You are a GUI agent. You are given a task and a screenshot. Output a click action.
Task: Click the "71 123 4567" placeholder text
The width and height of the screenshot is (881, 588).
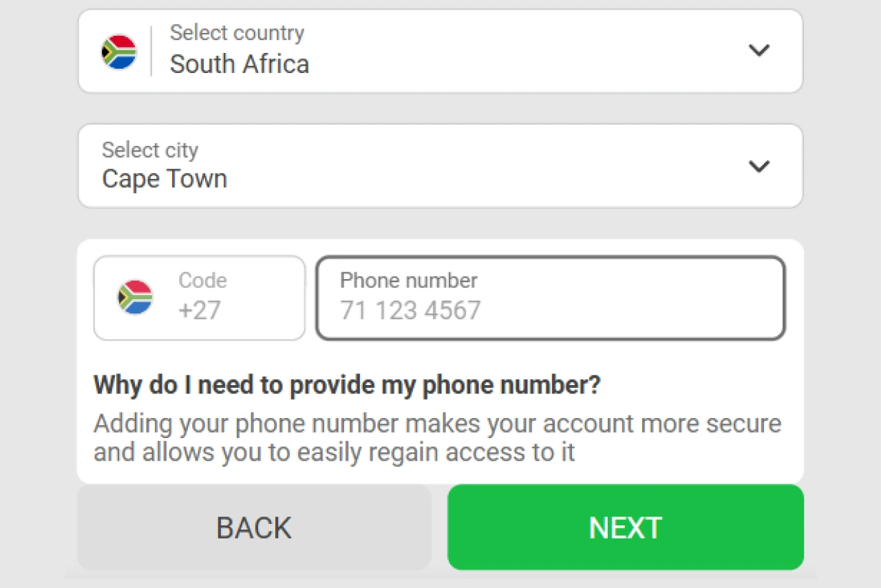[x=410, y=311]
